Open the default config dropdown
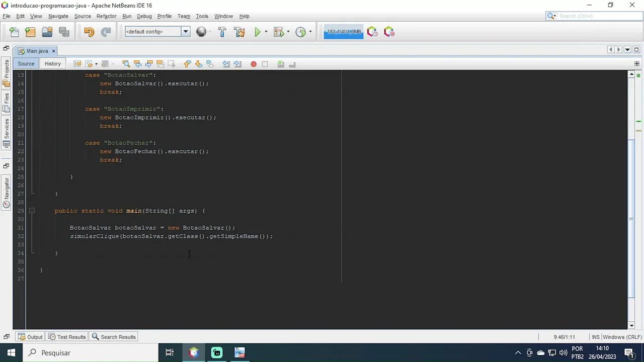Viewport: 644px width, 362px height. click(185, 32)
